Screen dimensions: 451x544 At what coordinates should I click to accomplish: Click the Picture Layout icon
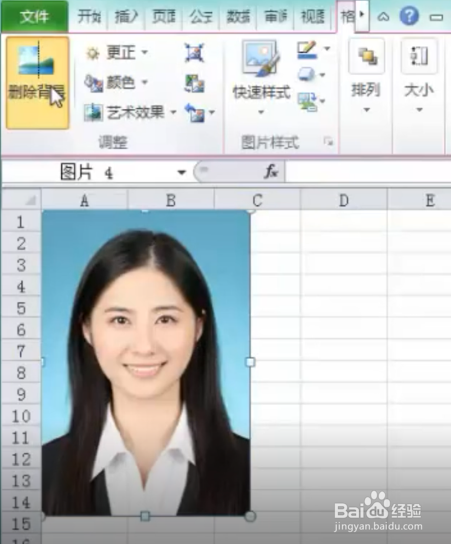(x=307, y=102)
